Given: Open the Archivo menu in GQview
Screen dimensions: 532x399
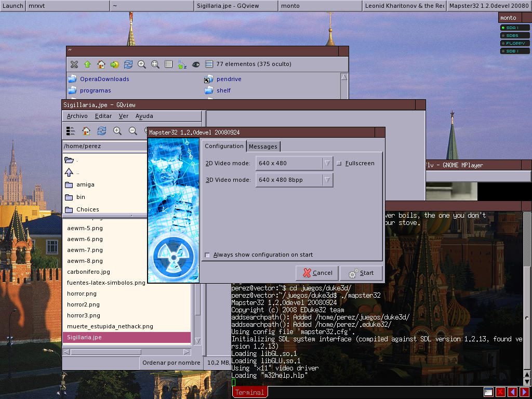Looking at the screenshot, I should (77, 116).
